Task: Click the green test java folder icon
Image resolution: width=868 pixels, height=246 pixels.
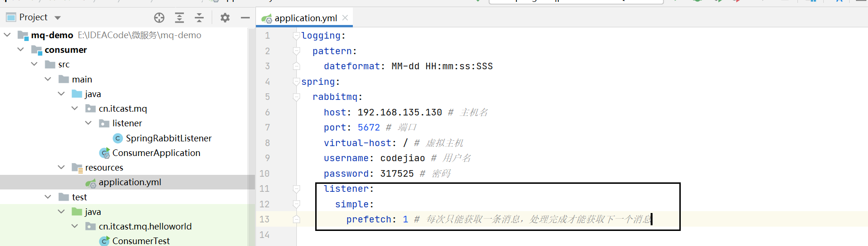Action: [77, 212]
